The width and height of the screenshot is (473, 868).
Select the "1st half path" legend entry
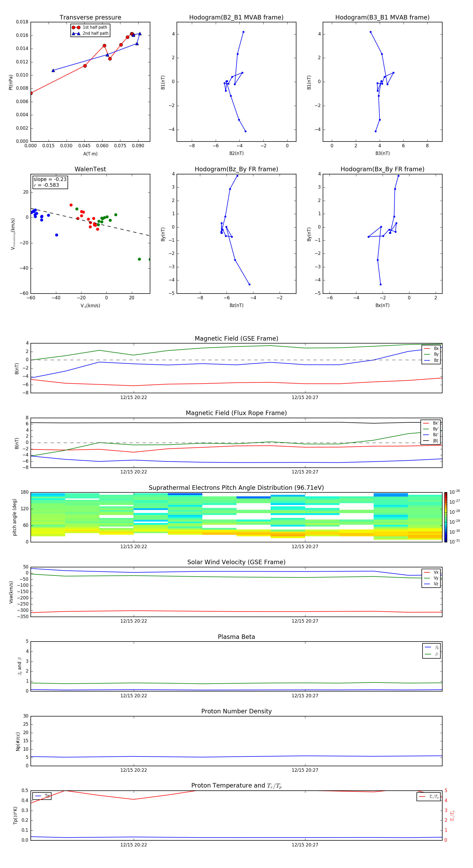tap(90, 27)
